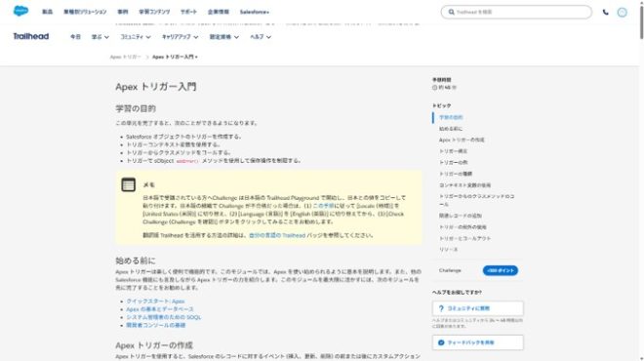644x361 pixels.
Task: Click the memo notepad icon
Action: click(x=129, y=184)
